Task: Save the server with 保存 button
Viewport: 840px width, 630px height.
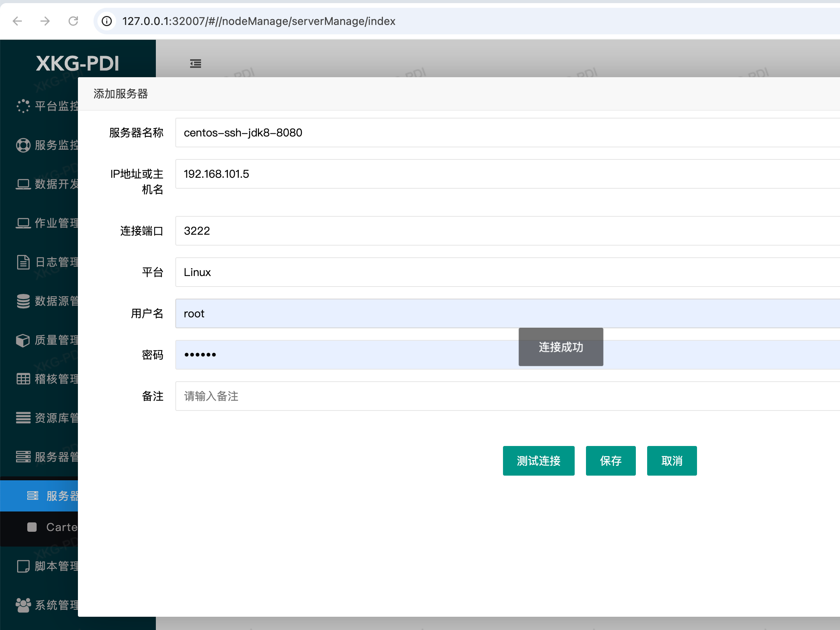Action: pyautogui.click(x=610, y=461)
